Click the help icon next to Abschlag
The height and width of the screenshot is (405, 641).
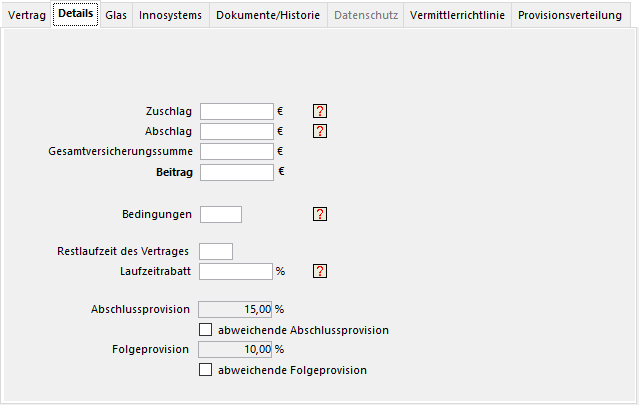[x=320, y=131]
